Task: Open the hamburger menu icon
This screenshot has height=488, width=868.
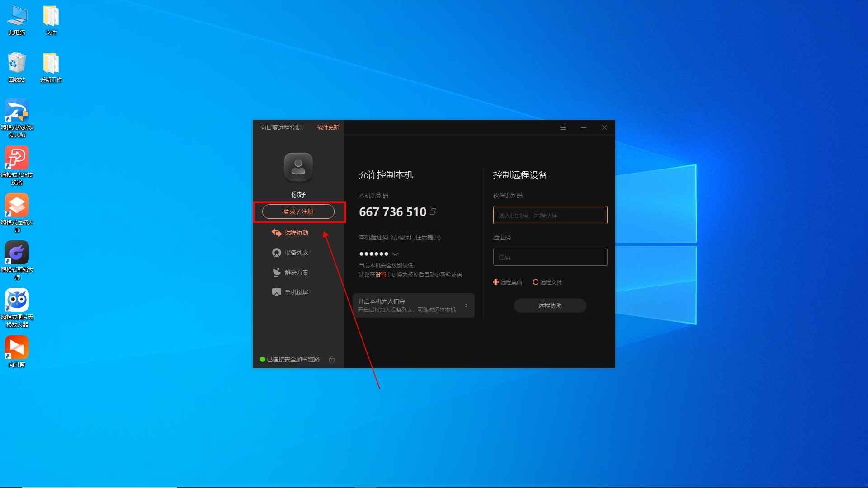Action: pos(563,127)
